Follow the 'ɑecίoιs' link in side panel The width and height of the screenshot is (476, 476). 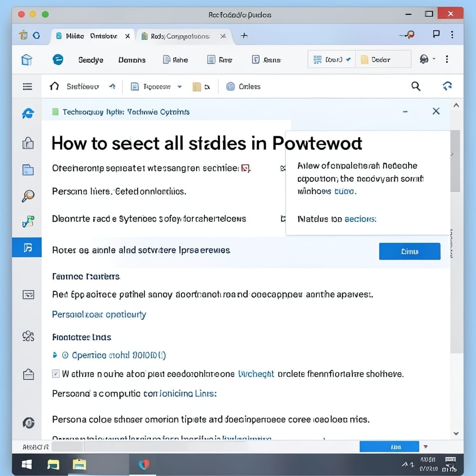click(x=360, y=219)
